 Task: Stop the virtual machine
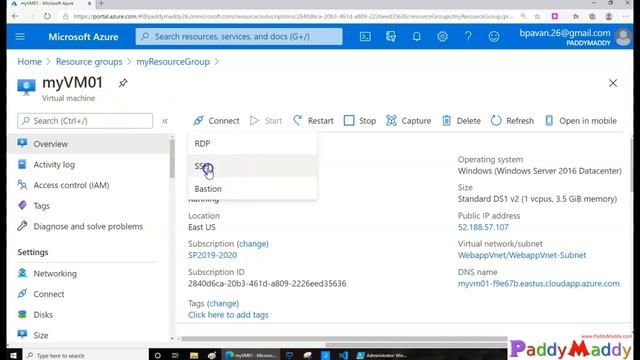(360, 121)
